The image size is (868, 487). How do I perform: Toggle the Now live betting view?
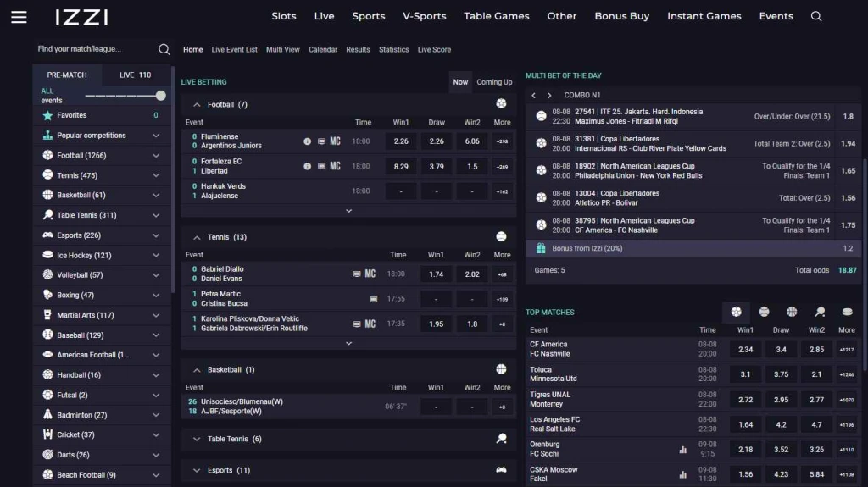click(460, 82)
